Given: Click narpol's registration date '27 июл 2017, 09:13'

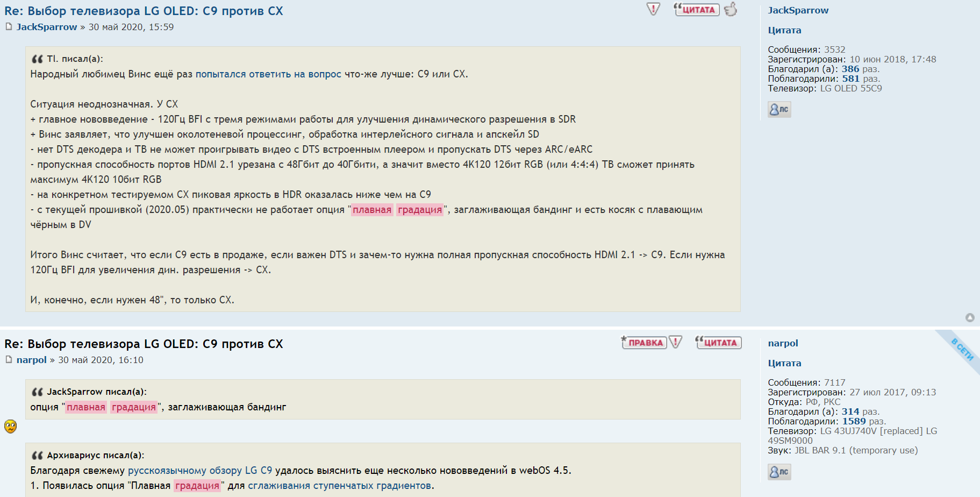Looking at the screenshot, I should click(x=893, y=392).
